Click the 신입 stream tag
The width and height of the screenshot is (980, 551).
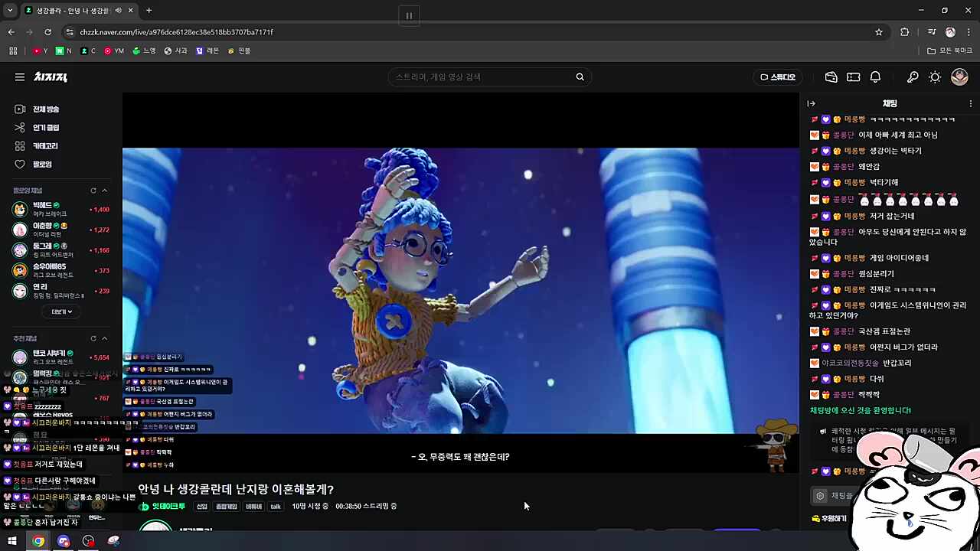(201, 507)
